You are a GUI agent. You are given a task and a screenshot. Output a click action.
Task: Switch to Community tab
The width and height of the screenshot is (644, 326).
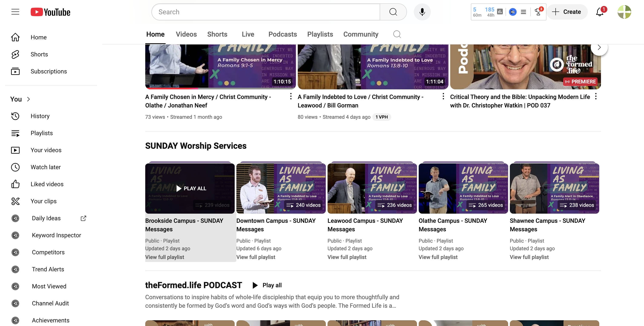click(x=361, y=34)
